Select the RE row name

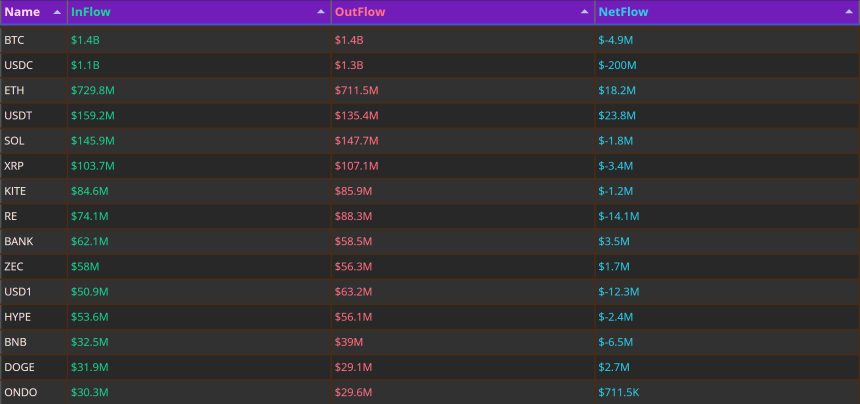click(11, 217)
